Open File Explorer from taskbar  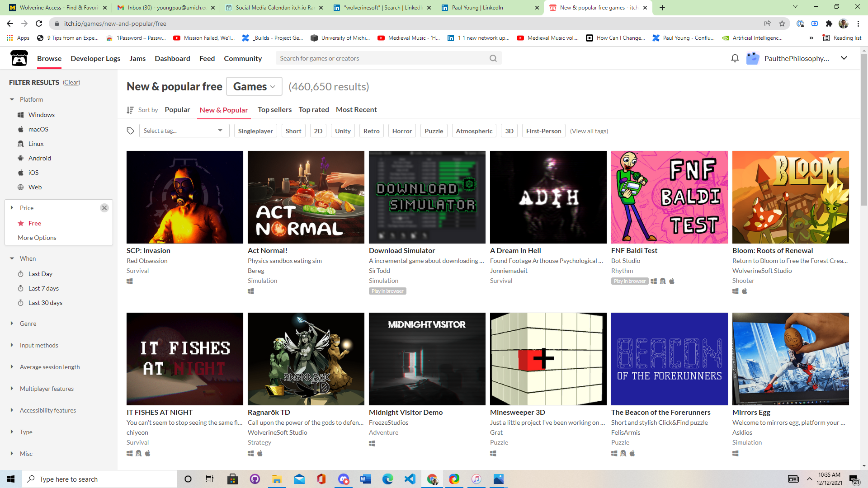(277, 479)
